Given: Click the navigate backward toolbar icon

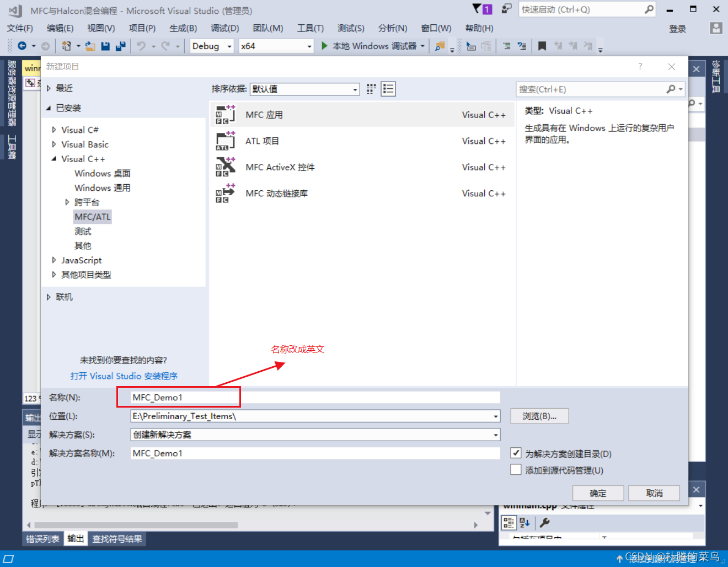Looking at the screenshot, I should (22, 46).
